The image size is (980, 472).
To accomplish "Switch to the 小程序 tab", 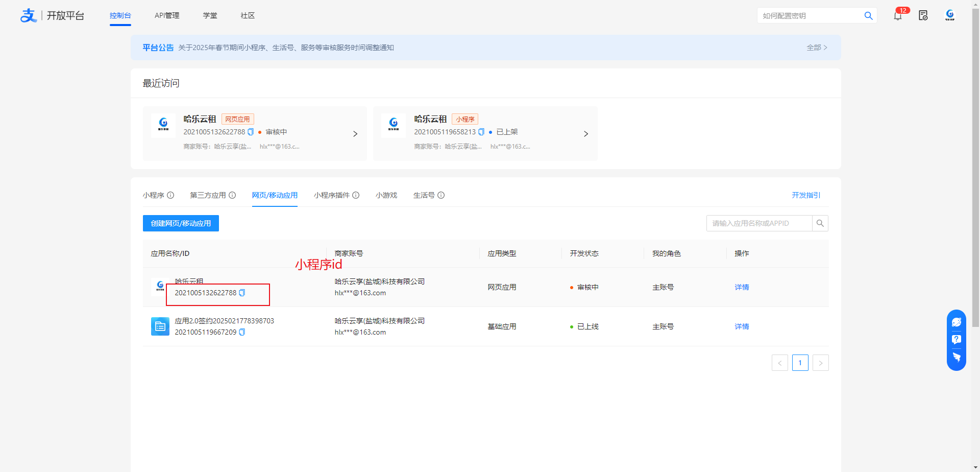I will click(x=154, y=195).
